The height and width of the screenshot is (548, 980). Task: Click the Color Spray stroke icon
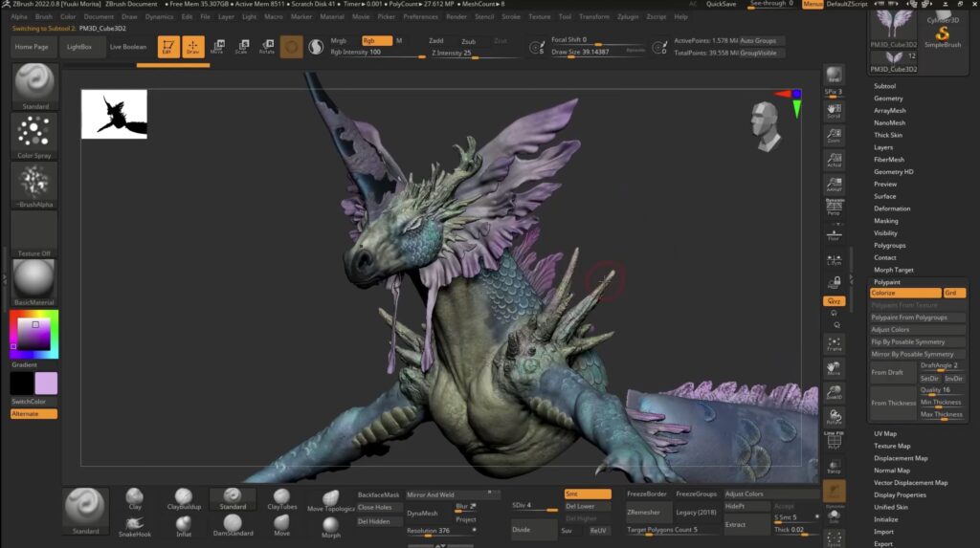(34, 133)
